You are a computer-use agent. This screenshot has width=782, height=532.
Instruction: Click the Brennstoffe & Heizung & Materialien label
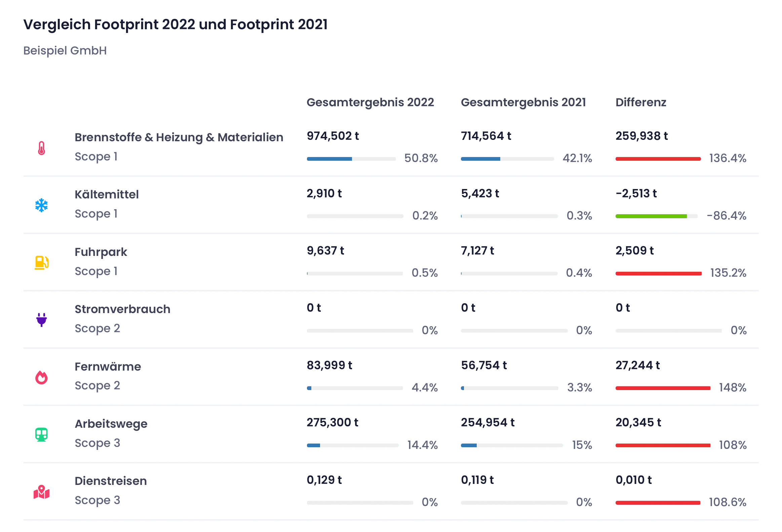pyautogui.click(x=179, y=137)
